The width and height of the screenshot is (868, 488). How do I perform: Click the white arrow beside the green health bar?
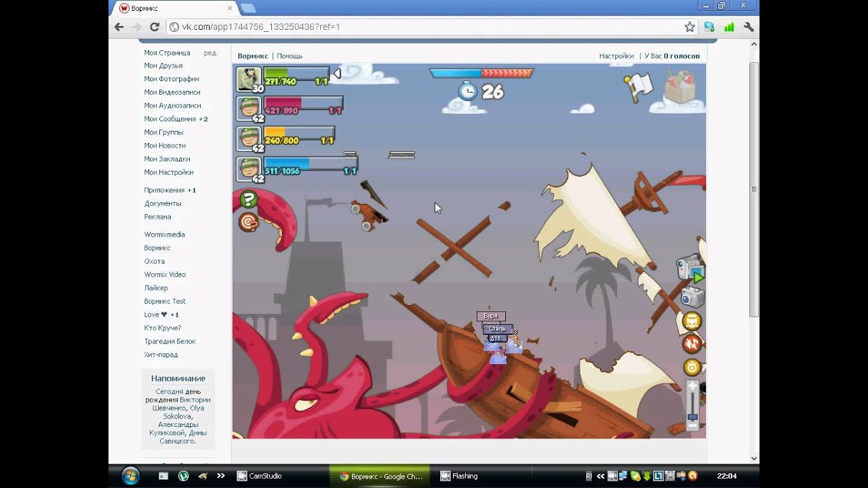(x=336, y=73)
